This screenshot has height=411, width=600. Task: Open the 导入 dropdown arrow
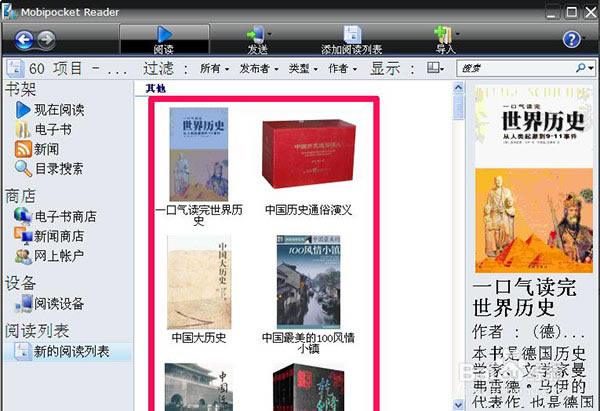pyautogui.click(x=457, y=34)
